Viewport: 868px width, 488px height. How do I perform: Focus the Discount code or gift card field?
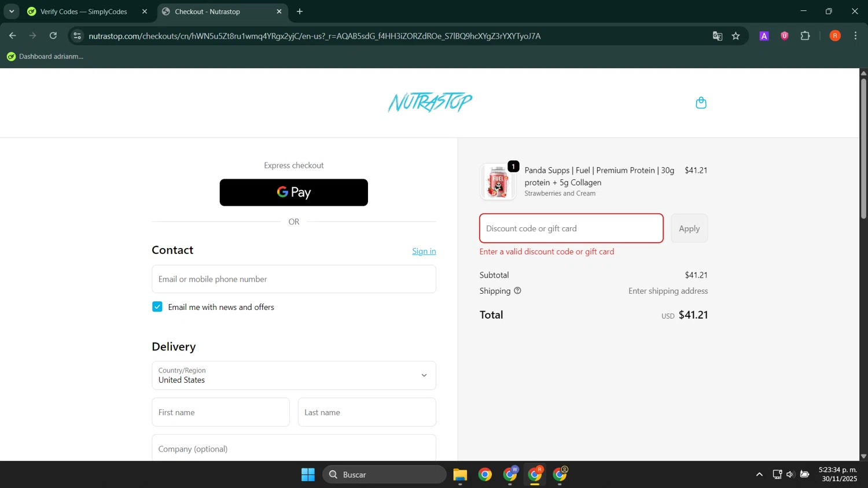[571, 228]
